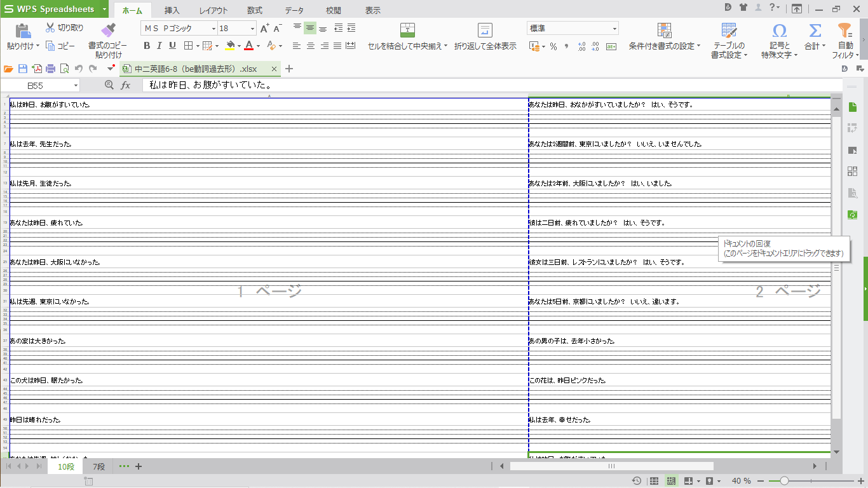Open the 挿入 ribbon tab
This screenshot has width=868, height=488.
coord(172,10)
